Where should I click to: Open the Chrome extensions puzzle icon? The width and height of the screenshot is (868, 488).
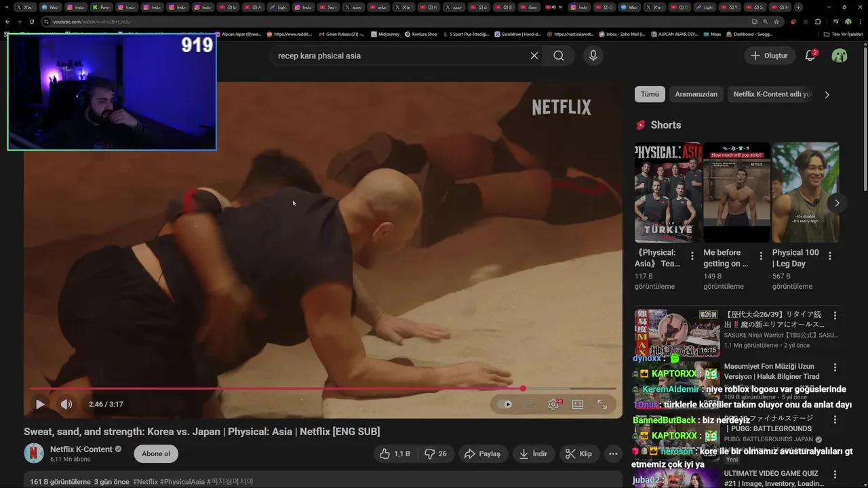coord(818,22)
